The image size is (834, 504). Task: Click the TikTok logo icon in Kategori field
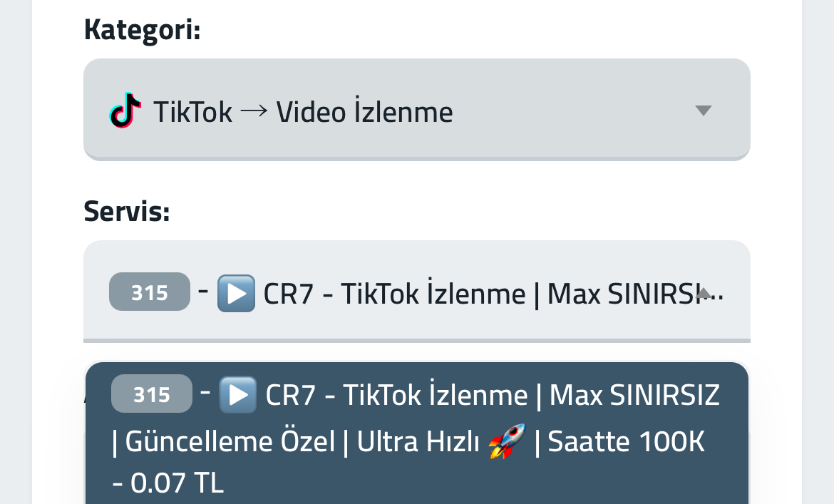125,110
